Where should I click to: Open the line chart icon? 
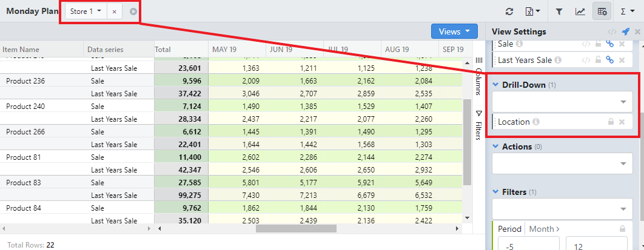coord(580,12)
